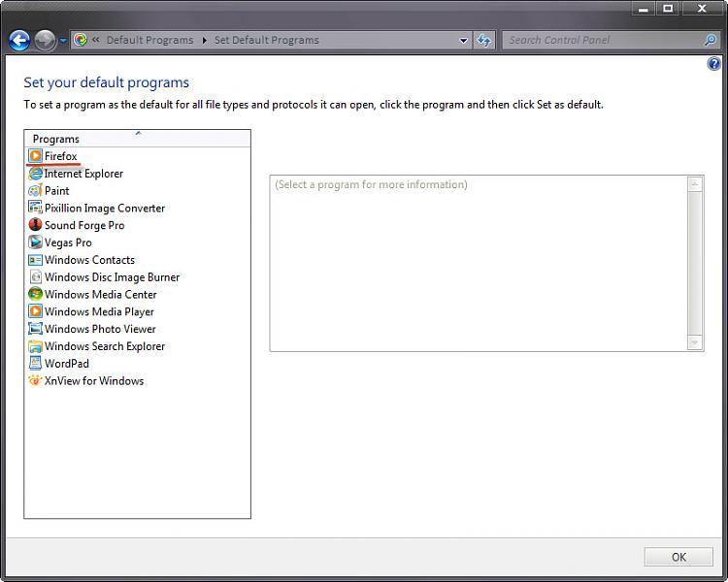Select Windows Disc Image Burner entry
Image resolution: width=728 pixels, height=582 pixels.
tap(112, 277)
